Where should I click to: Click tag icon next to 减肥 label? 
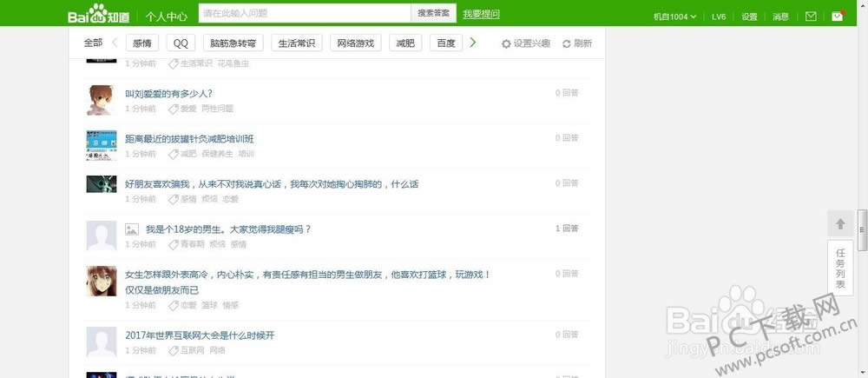point(173,154)
